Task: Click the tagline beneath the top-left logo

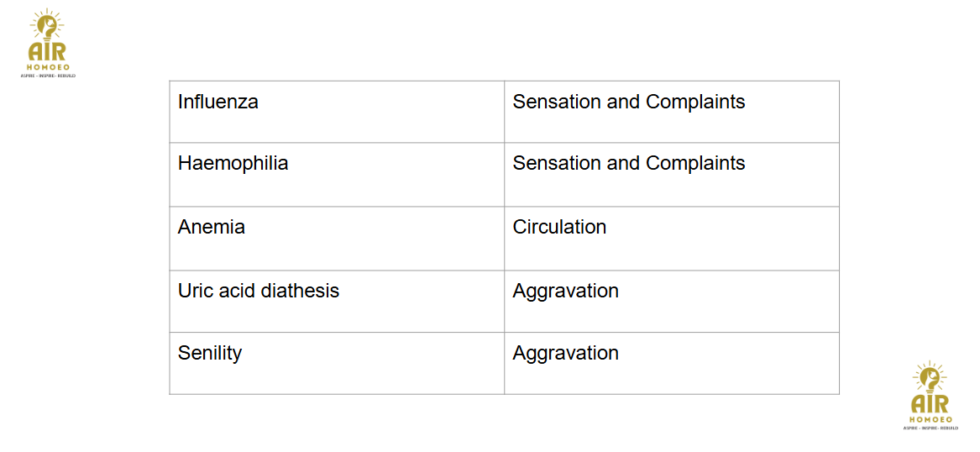Action: pyautogui.click(x=48, y=75)
